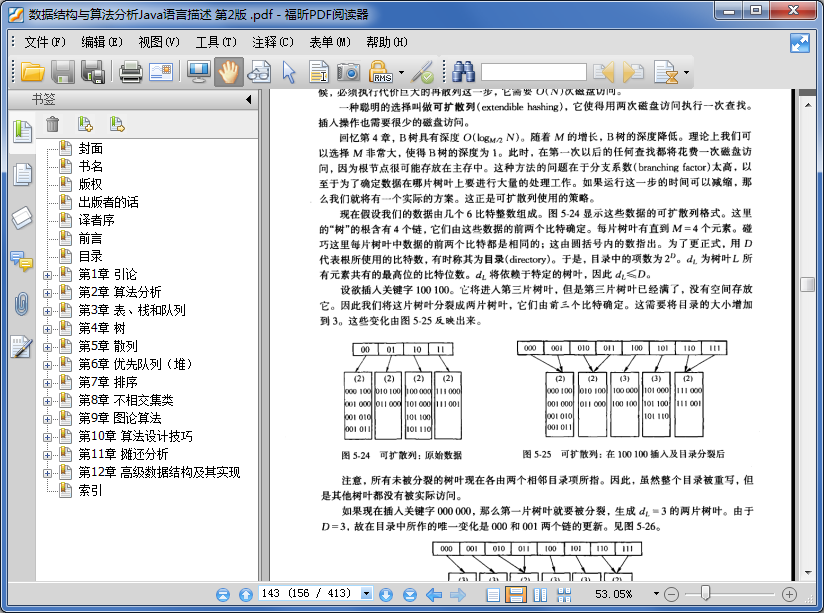The height and width of the screenshot is (613, 824).
Task: Open the RMS protection tool
Action: [x=379, y=72]
